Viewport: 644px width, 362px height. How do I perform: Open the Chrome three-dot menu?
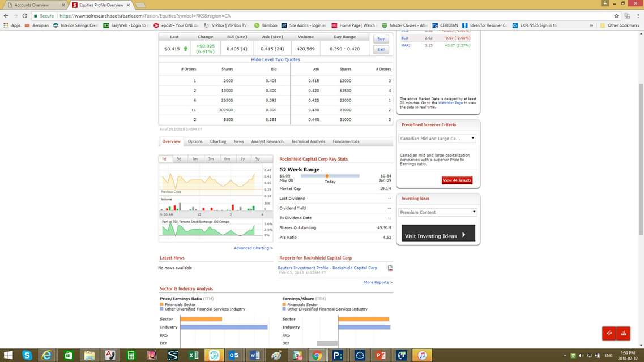click(638, 16)
